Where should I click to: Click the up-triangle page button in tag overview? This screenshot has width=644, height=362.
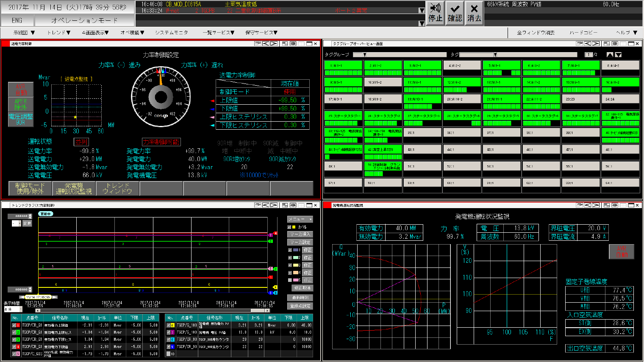click(610, 55)
